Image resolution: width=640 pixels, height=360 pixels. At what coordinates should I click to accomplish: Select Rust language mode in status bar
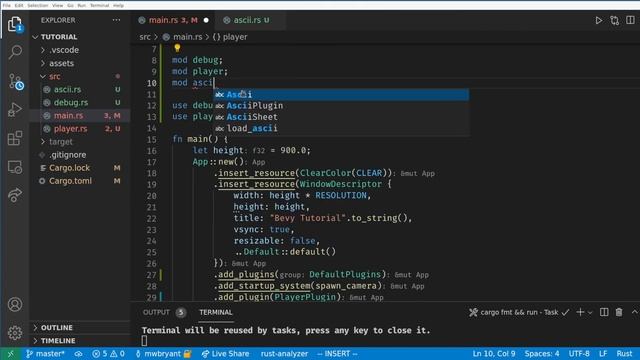624,354
